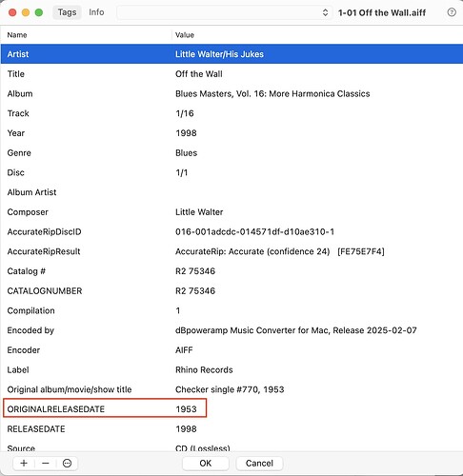Select the Album tag row
This screenshot has height=476, width=463.
(231, 93)
